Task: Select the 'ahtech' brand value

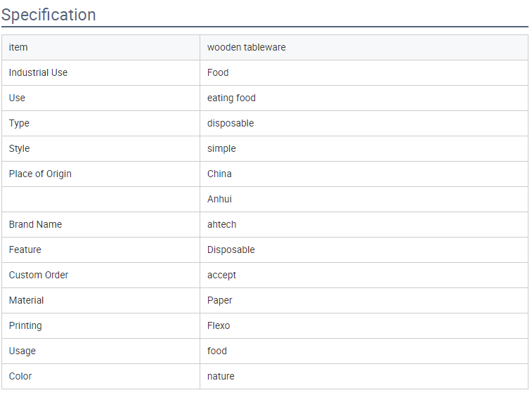Action: (x=221, y=224)
